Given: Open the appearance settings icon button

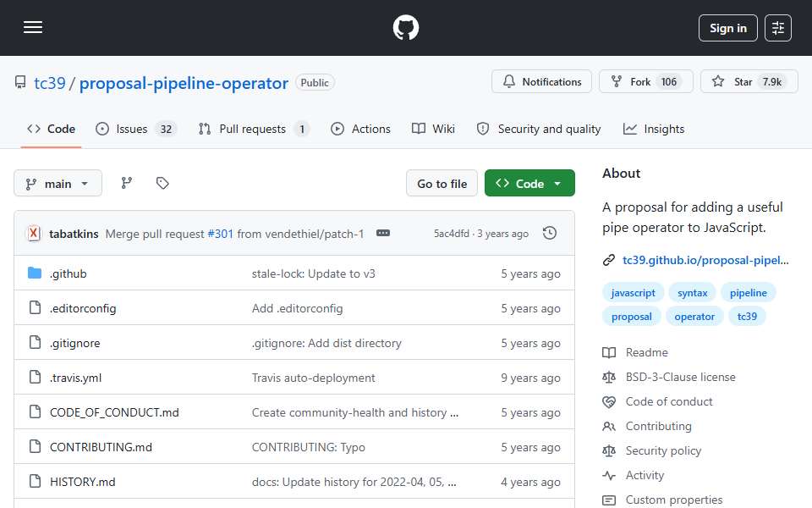Looking at the screenshot, I should point(778,28).
